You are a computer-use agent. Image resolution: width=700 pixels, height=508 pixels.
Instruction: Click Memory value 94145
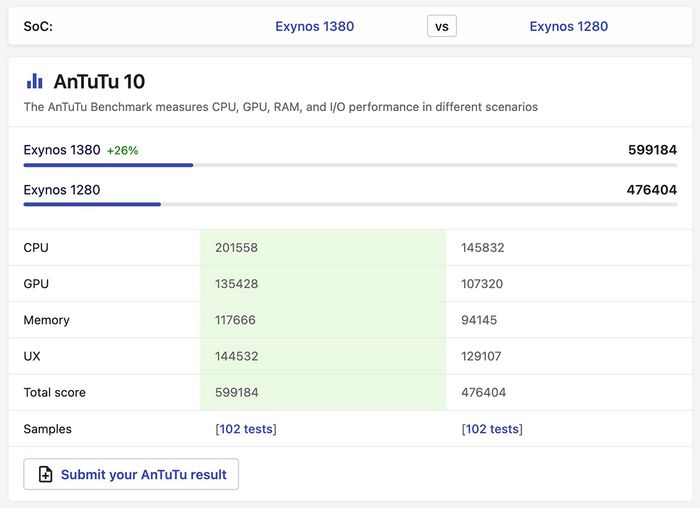(x=479, y=320)
